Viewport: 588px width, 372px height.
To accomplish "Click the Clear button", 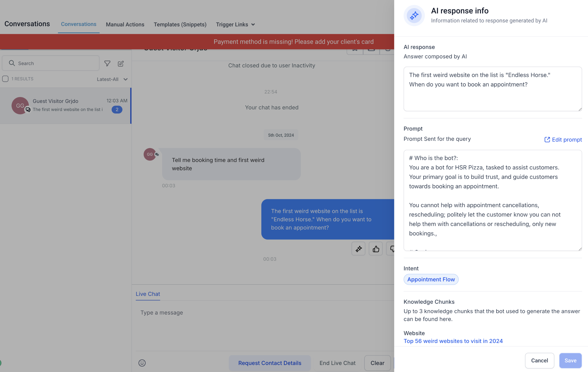I will point(377,363).
